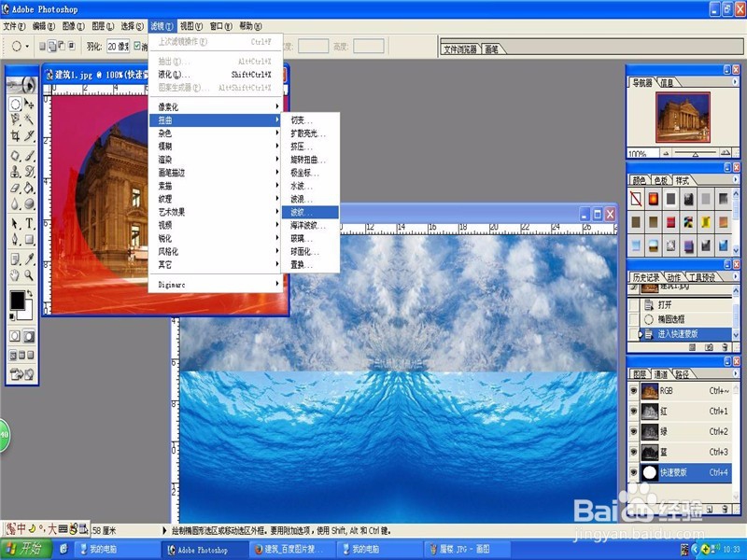Select the Healing Brush tool
747x560 pixels.
[15, 156]
